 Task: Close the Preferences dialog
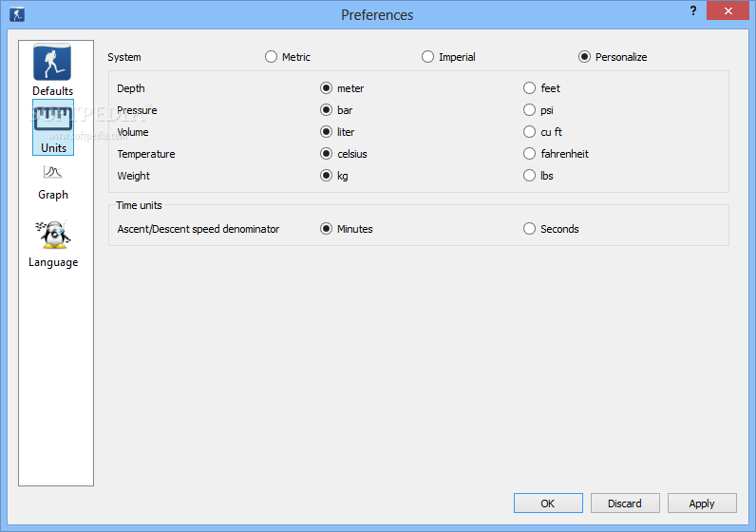tap(728, 10)
